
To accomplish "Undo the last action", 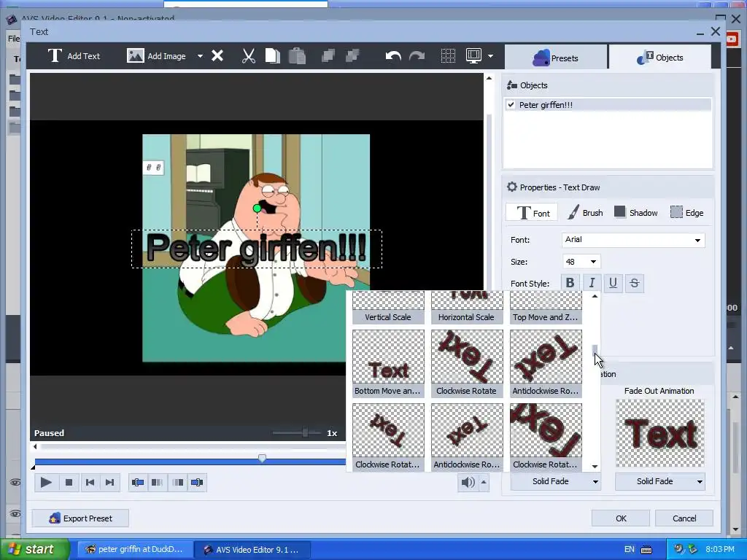I will click(x=393, y=56).
